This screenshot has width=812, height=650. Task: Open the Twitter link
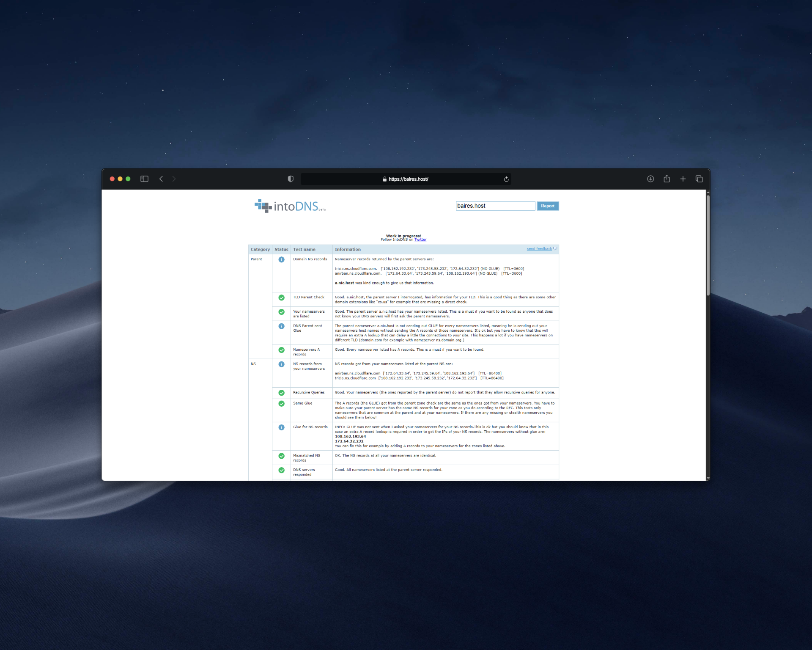(420, 240)
